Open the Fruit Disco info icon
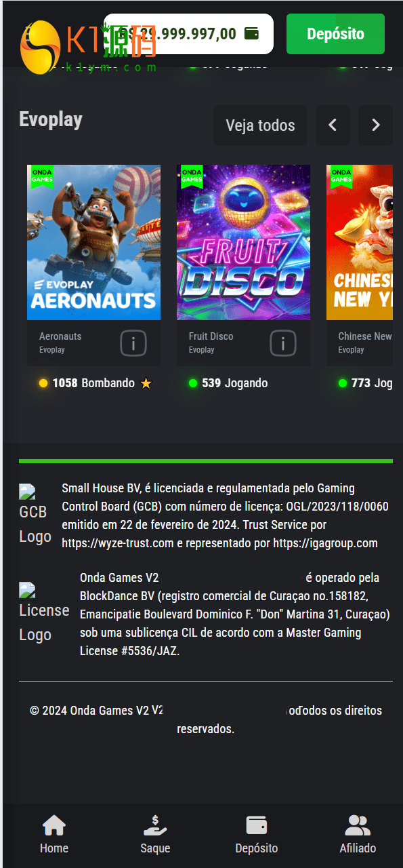Image resolution: width=403 pixels, height=868 pixels. tap(283, 343)
